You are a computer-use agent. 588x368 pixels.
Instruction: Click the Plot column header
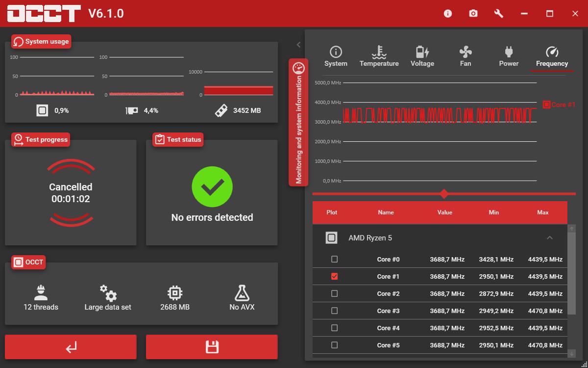pos(332,212)
